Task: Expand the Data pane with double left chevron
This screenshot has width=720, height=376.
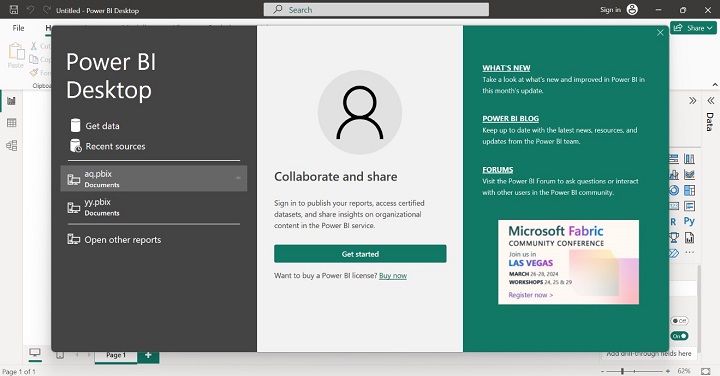Action: (711, 101)
